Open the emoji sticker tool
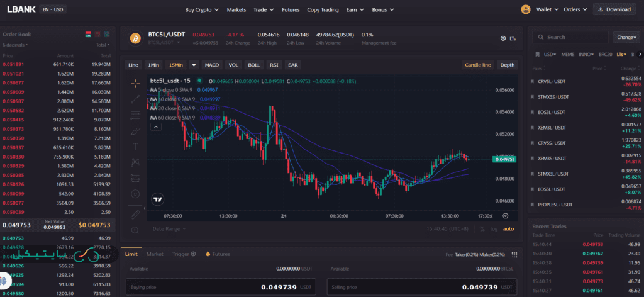 [135, 194]
